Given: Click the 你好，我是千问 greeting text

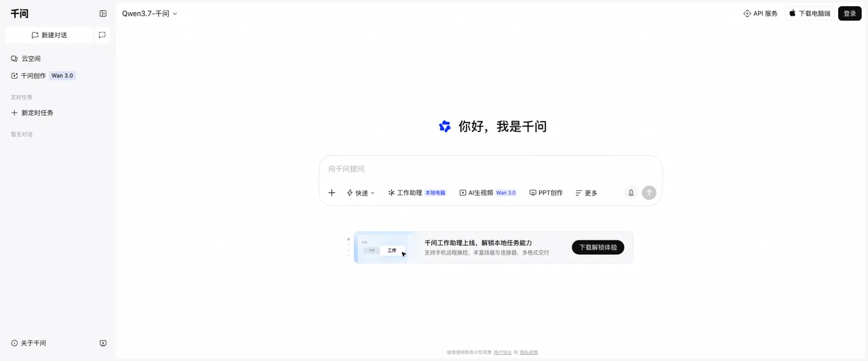Looking at the screenshot, I should coord(502,126).
